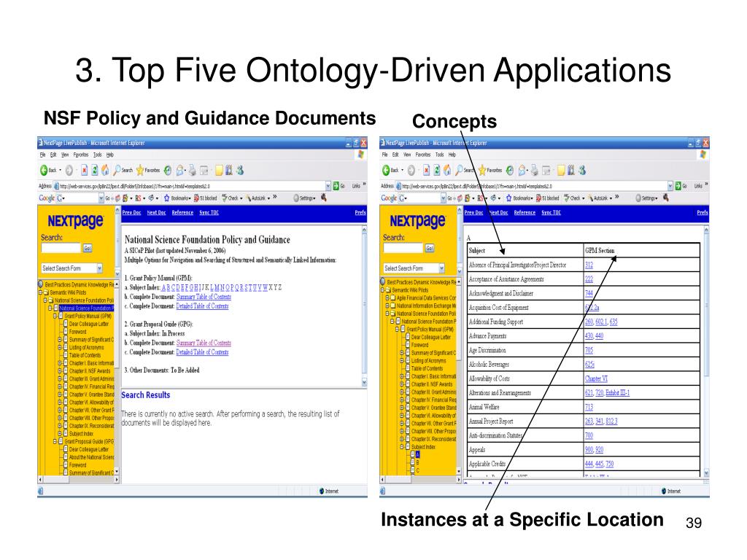Expand 'Listing of Acronyms' in the NSF Policy tree
Image resolution: width=747 pixels, height=560 pixels.
point(60,348)
